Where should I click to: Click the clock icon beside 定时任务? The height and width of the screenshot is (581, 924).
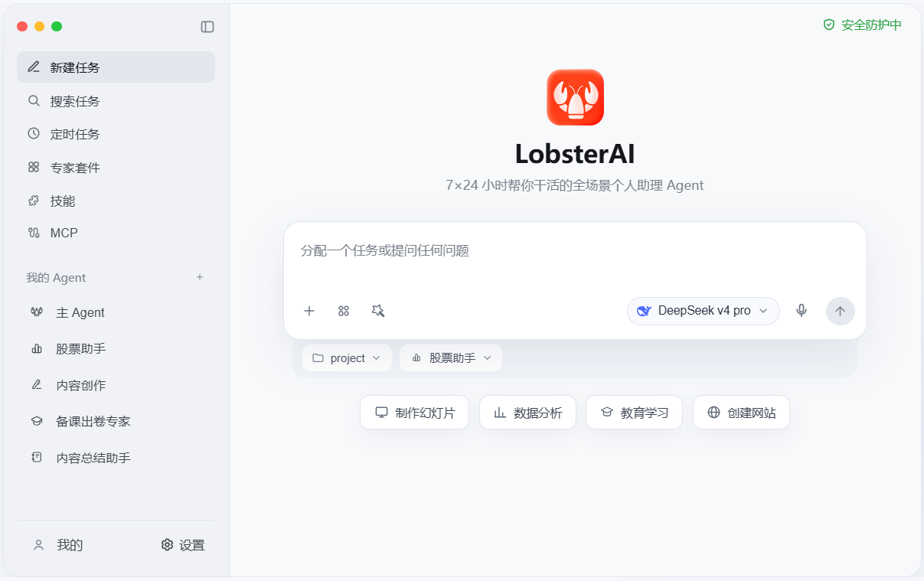click(x=34, y=133)
